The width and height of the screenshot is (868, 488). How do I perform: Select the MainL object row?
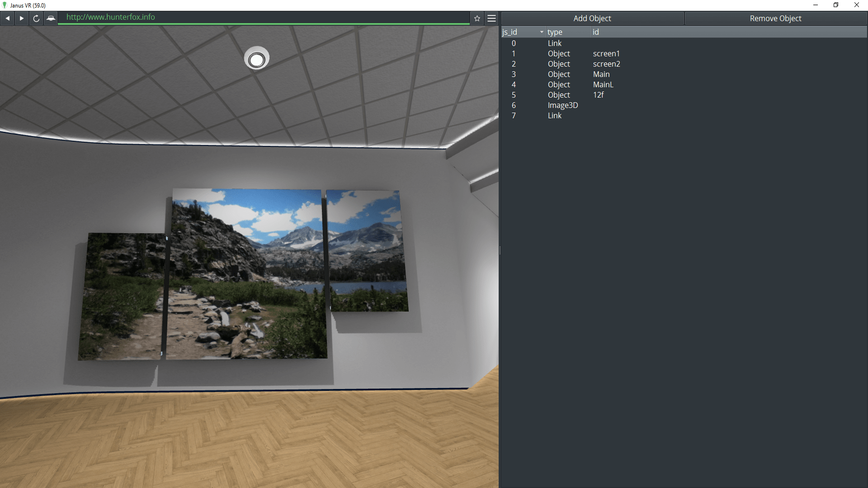coord(603,84)
